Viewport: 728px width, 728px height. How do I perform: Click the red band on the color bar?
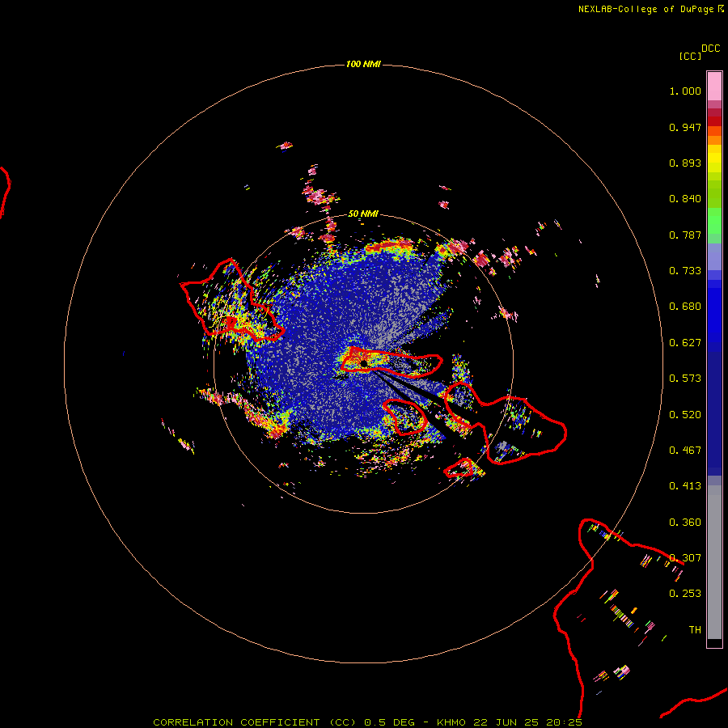pos(714,121)
